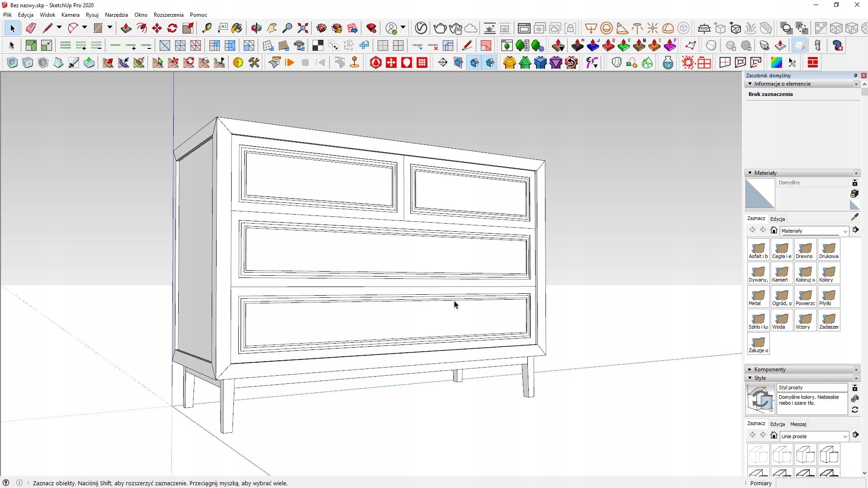
Task: Click the default material preview swatch
Action: click(x=760, y=194)
